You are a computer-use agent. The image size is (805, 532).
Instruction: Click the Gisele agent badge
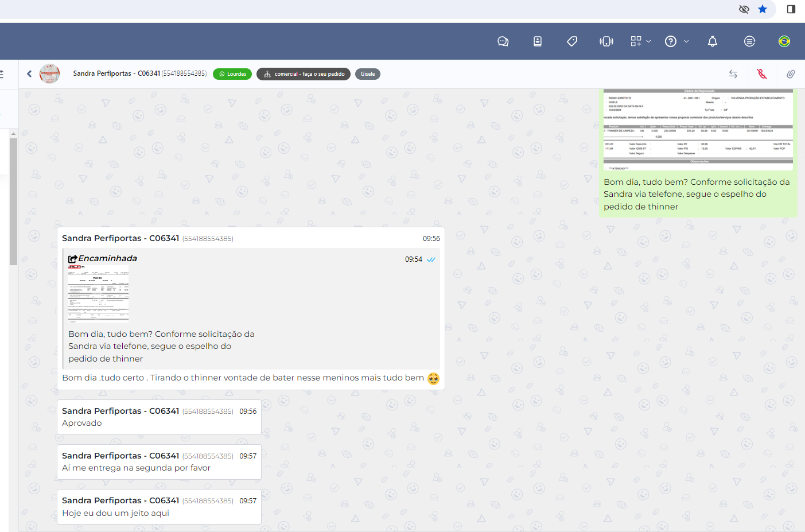pos(368,74)
